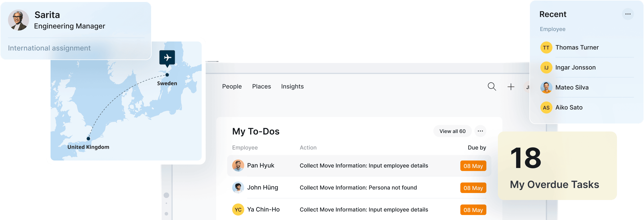Switch to the People tab
The height and width of the screenshot is (220, 644).
[x=232, y=86]
